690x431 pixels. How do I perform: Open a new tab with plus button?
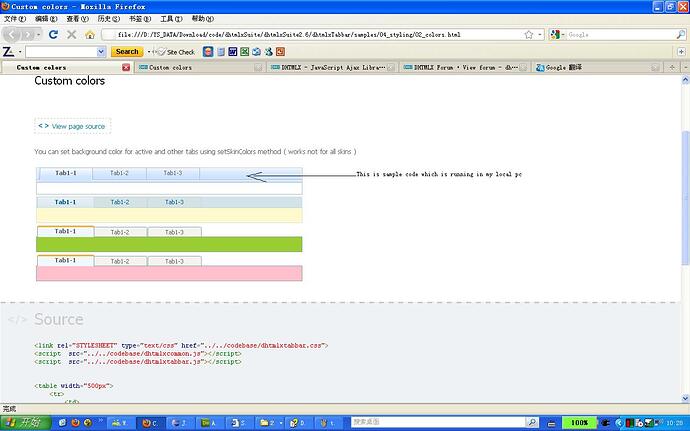pyautogui.click(x=672, y=67)
